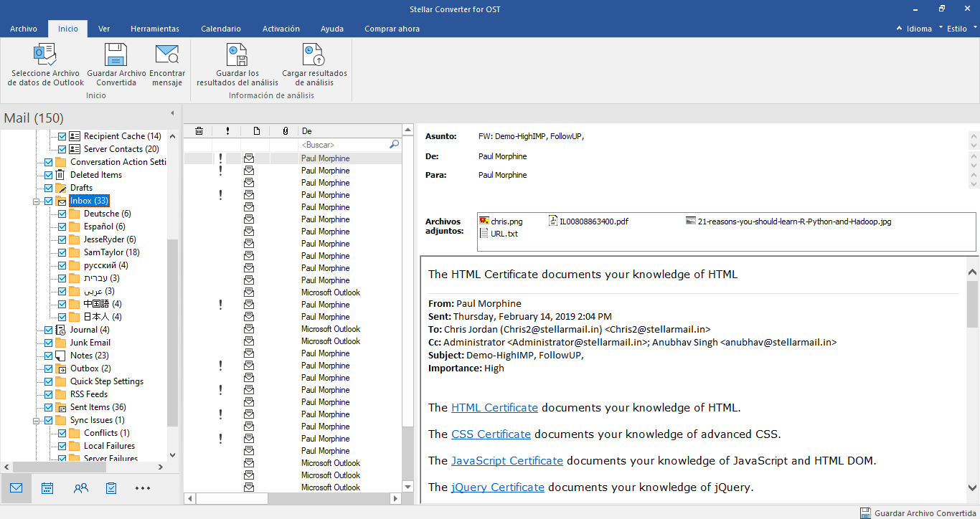Open IL00808863400.pdf attachment
The image size is (980, 519).
coord(588,222)
